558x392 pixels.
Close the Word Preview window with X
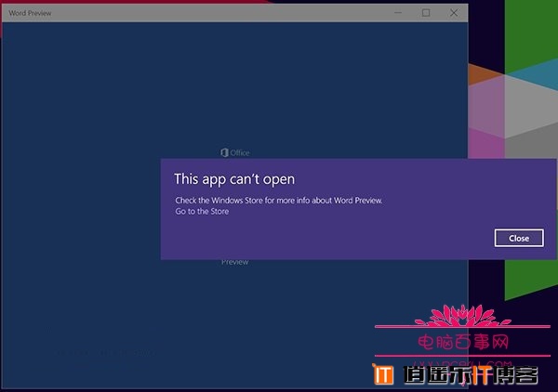pyautogui.click(x=454, y=13)
